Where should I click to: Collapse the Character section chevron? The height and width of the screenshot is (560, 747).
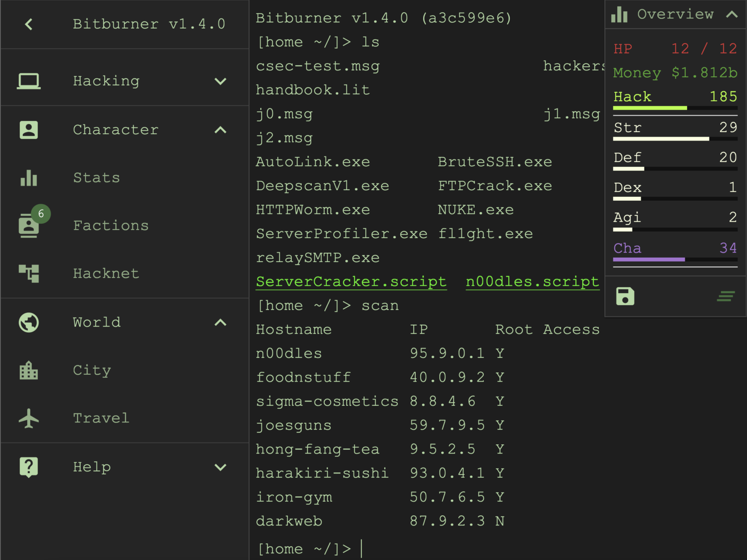pyautogui.click(x=221, y=130)
